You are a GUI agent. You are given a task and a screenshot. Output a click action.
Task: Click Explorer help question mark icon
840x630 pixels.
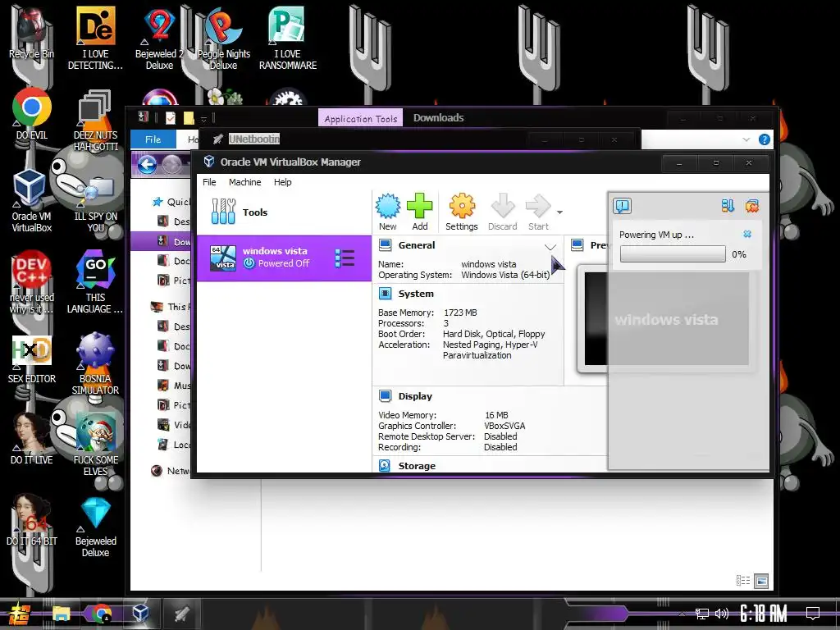click(765, 139)
